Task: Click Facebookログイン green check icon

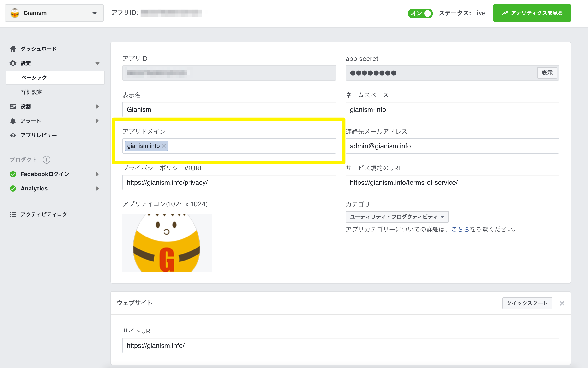Action: pyautogui.click(x=13, y=174)
